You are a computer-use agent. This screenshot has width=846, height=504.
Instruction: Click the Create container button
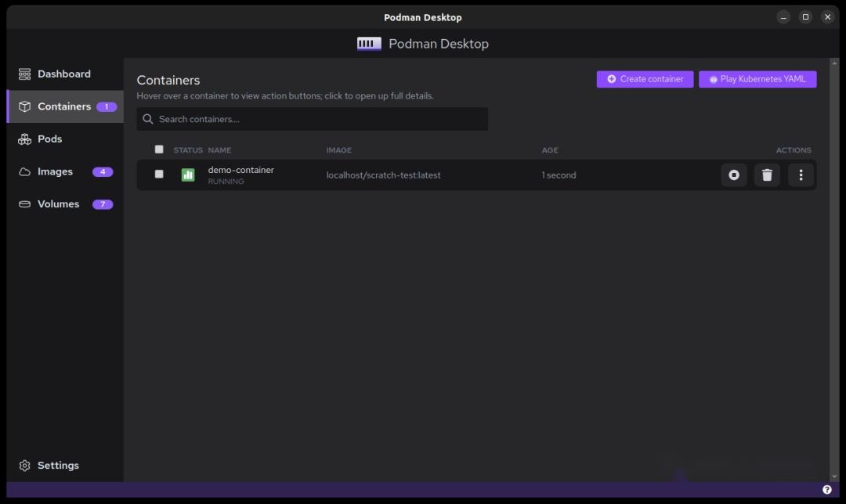[644, 79]
